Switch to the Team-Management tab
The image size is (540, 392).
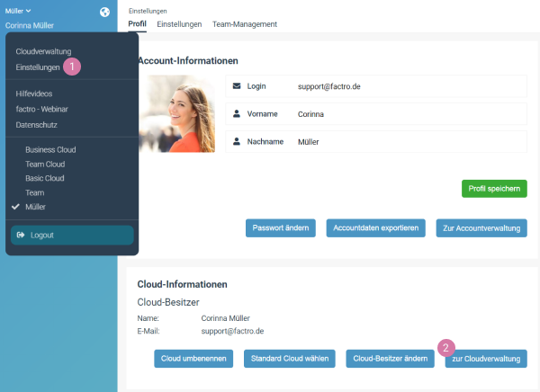tap(244, 23)
